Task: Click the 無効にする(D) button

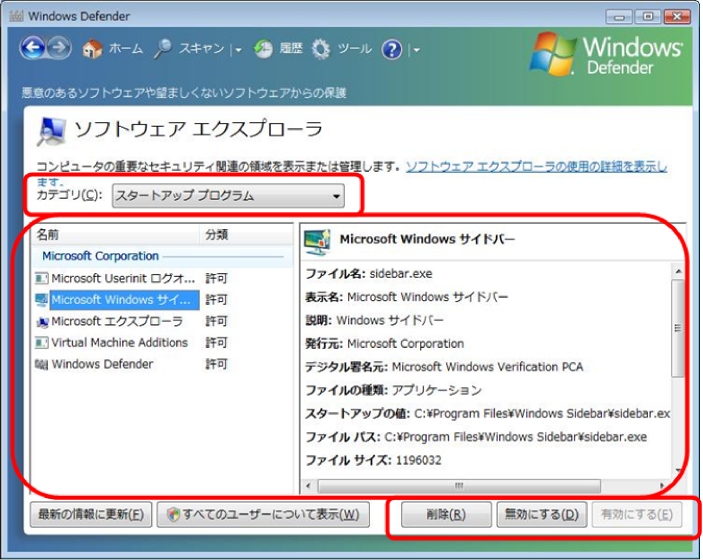Action: pos(541,515)
